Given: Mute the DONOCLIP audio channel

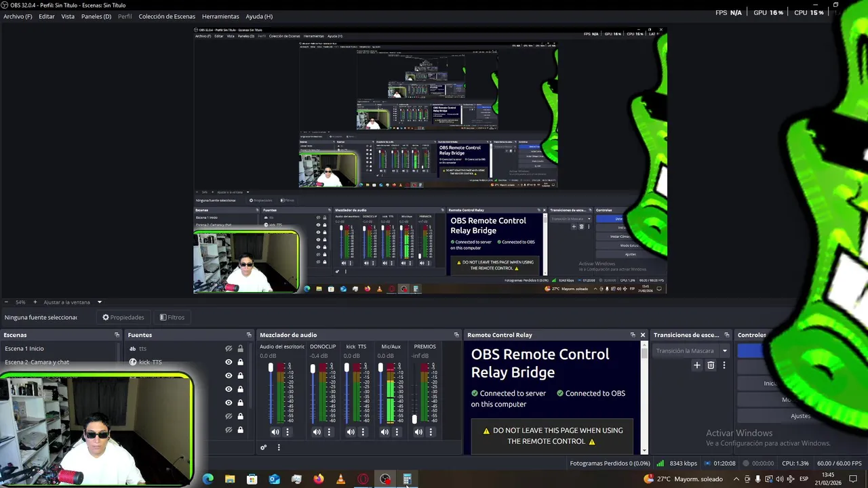Looking at the screenshot, I should [317, 432].
